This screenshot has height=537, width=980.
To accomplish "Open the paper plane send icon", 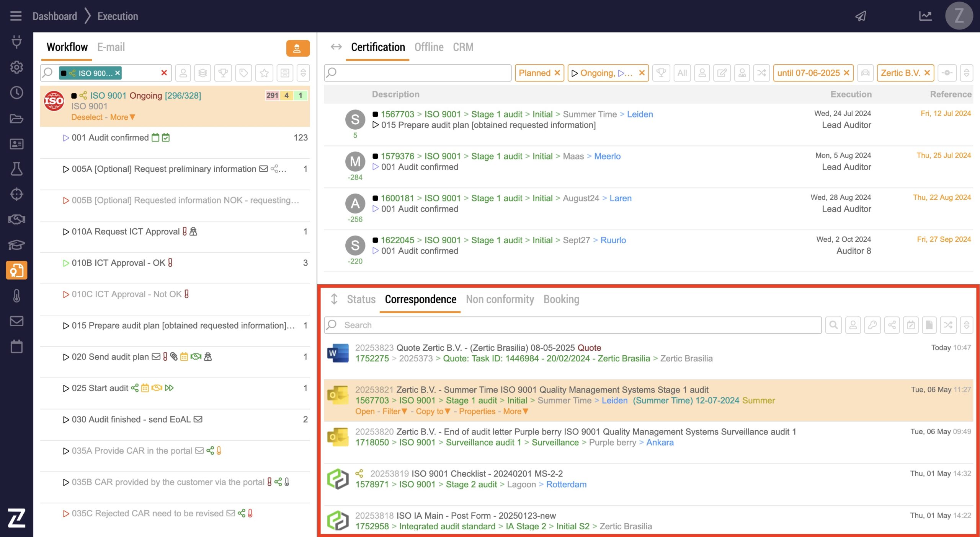I will (x=861, y=16).
